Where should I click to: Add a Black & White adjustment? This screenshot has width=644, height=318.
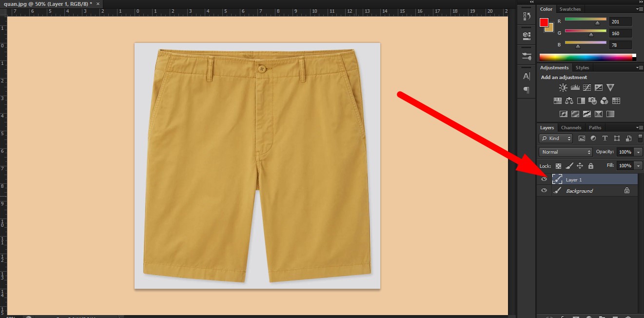click(581, 100)
